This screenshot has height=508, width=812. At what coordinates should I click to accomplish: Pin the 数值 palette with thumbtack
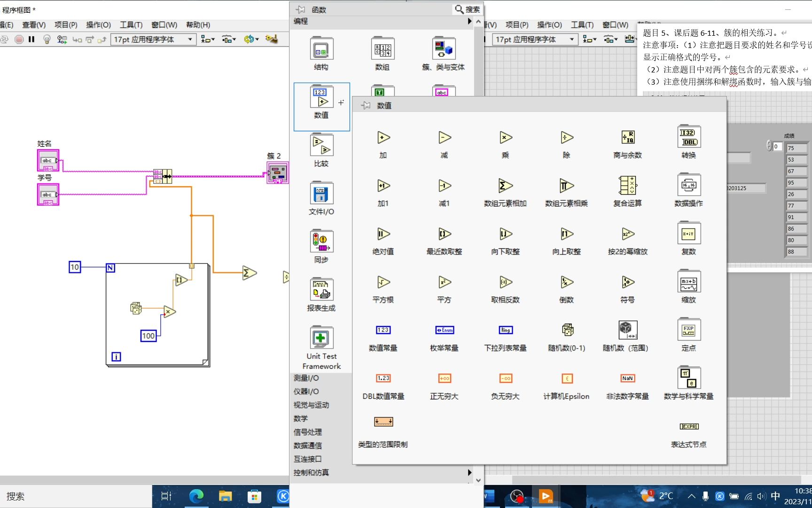click(365, 106)
